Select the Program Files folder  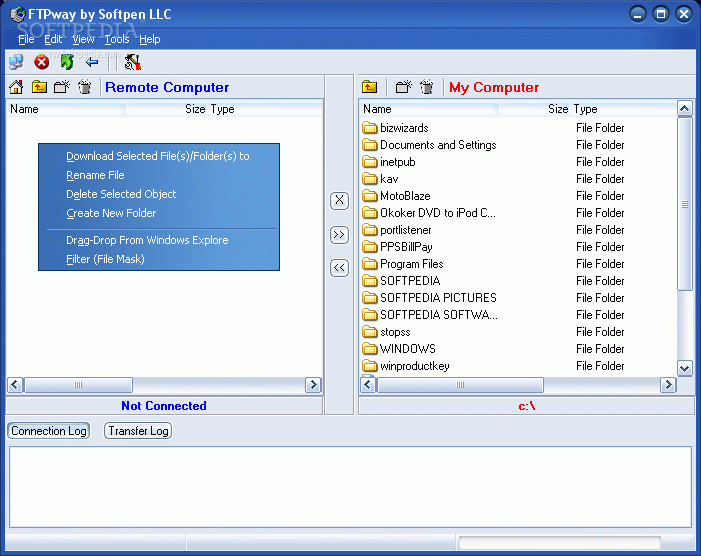(x=402, y=264)
